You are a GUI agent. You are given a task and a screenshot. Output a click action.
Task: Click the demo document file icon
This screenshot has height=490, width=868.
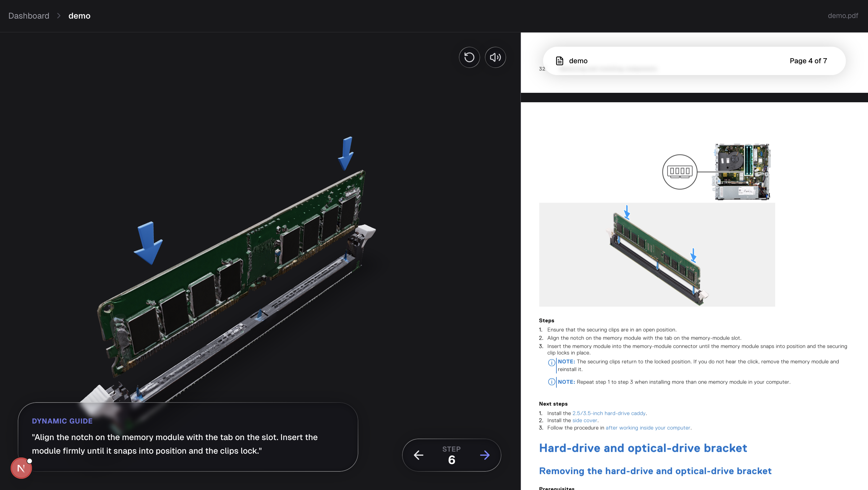point(559,61)
